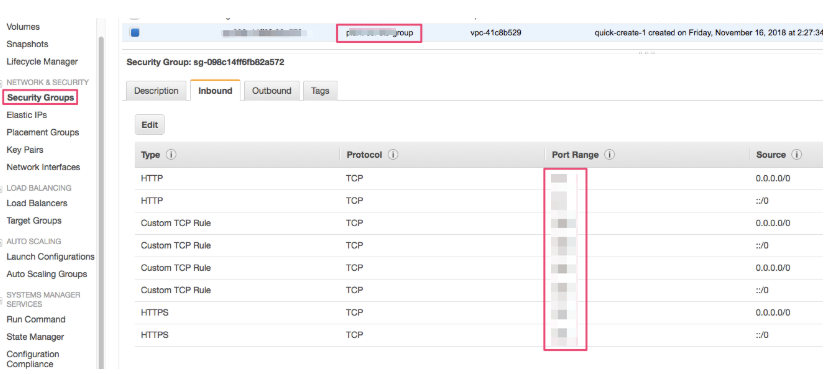Screen dimensions: 837x374
Task: Collapse the Network & Security sidebar section
Action: (2, 83)
